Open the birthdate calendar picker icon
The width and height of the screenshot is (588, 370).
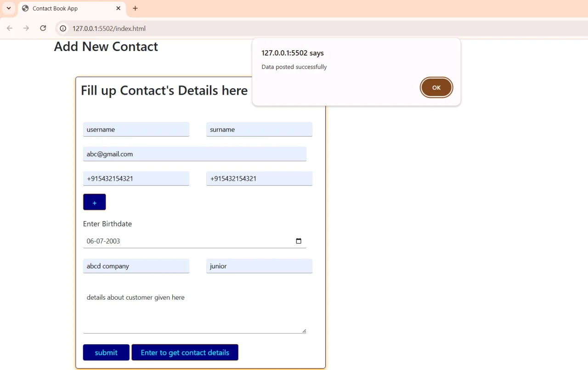[299, 241]
